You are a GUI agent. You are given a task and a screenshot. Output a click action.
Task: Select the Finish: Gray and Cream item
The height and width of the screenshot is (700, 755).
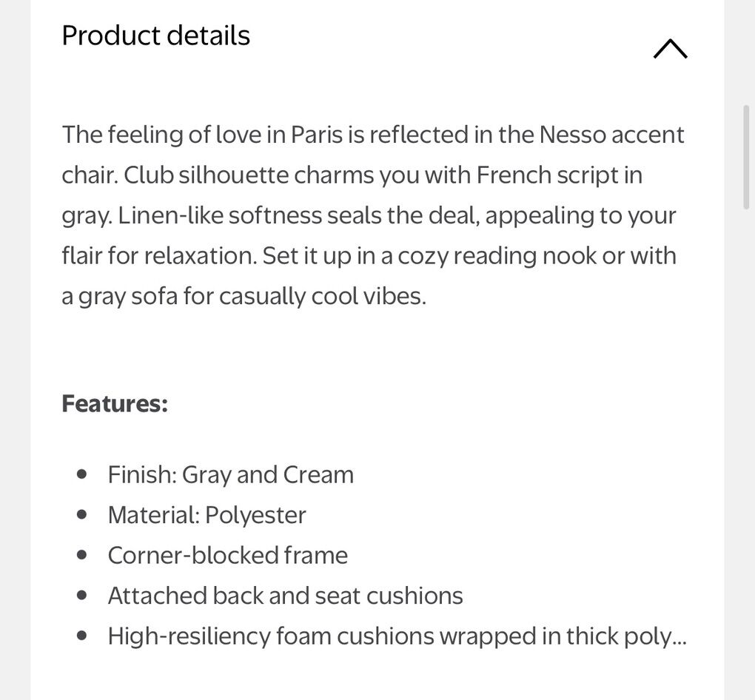click(230, 474)
